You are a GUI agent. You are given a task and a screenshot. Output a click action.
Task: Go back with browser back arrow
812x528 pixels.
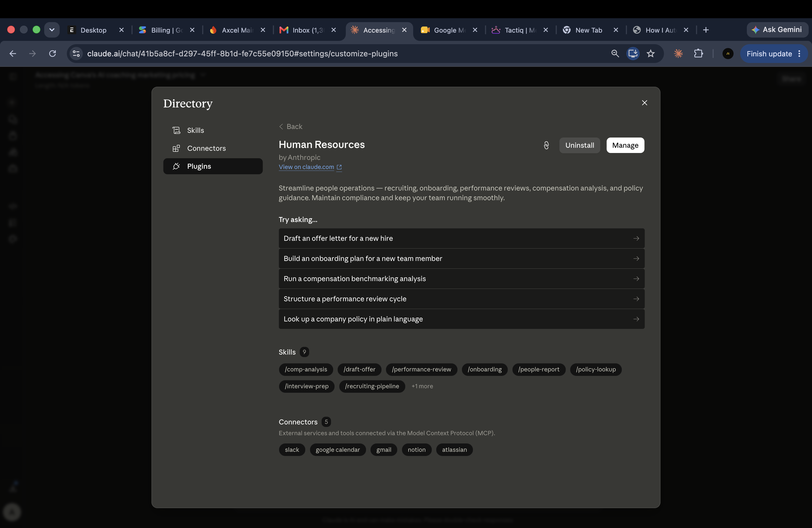point(13,54)
